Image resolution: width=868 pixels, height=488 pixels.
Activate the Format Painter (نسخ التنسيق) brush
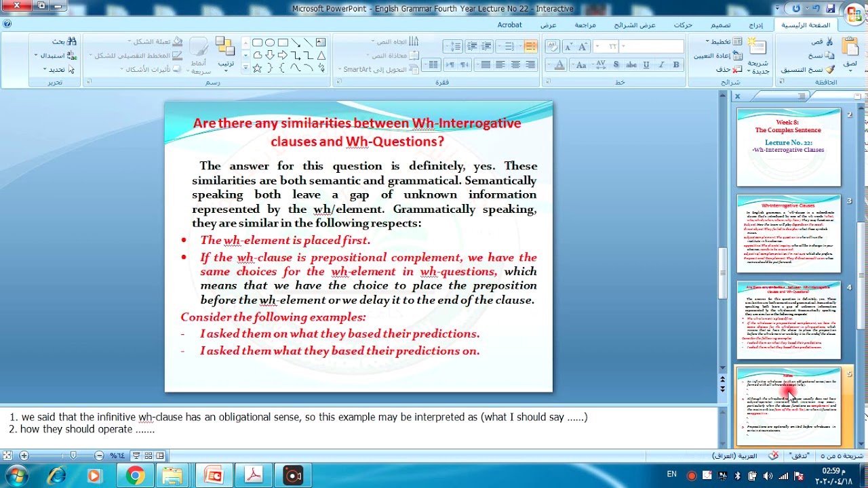pyautogui.click(x=808, y=70)
